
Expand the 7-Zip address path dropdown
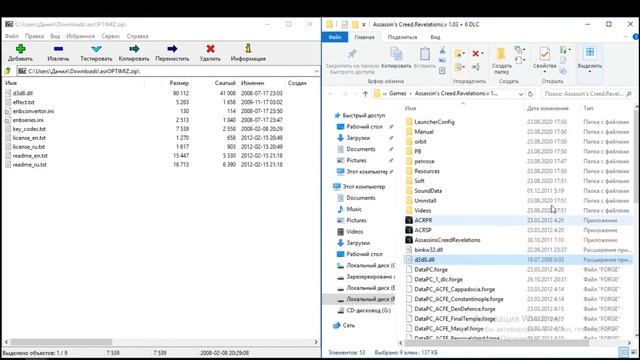[x=316, y=71]
